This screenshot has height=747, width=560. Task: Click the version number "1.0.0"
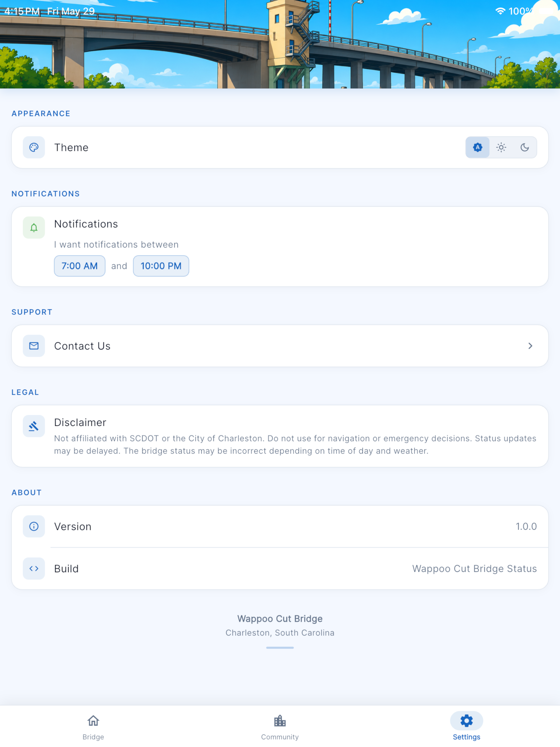coord(526,527)
